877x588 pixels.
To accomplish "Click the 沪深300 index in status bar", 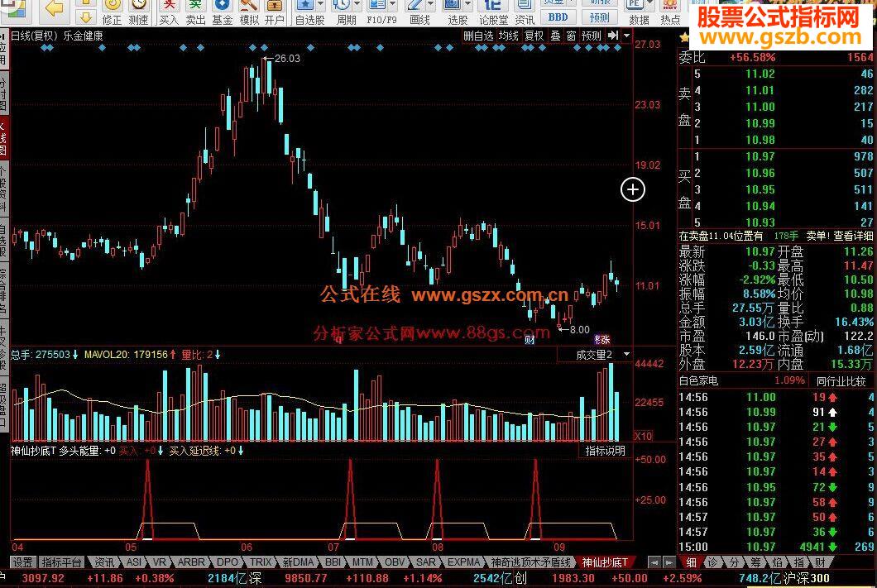I will click(x=806, y=578).
